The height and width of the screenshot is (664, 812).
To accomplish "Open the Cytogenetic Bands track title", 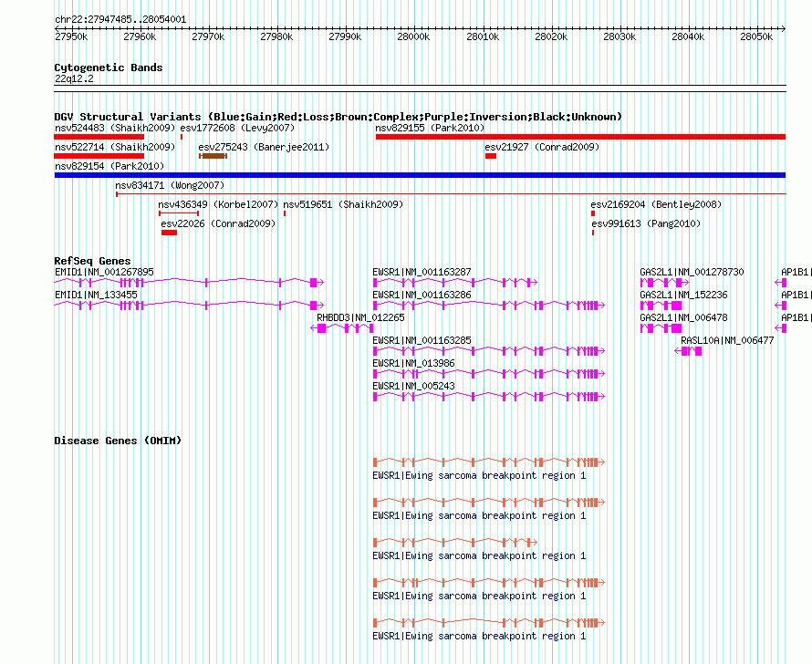I will pos(109,67).
